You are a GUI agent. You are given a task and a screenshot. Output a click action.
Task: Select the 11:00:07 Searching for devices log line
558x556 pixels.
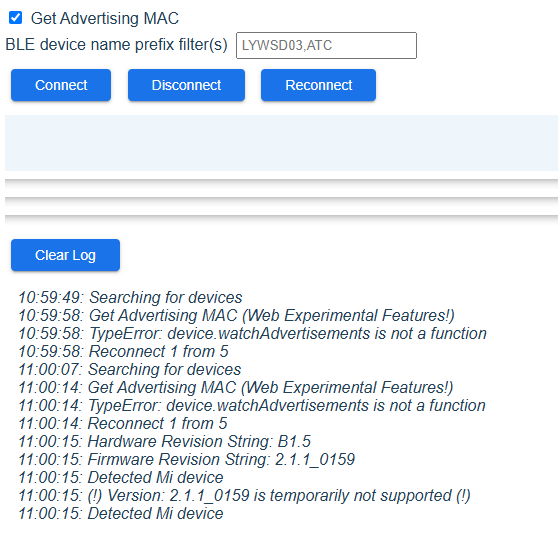[x=130, y=369]
